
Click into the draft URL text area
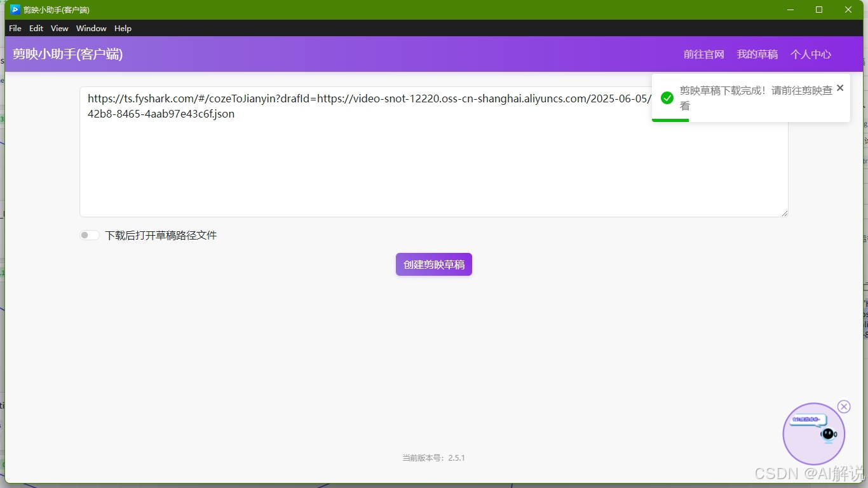433,152
